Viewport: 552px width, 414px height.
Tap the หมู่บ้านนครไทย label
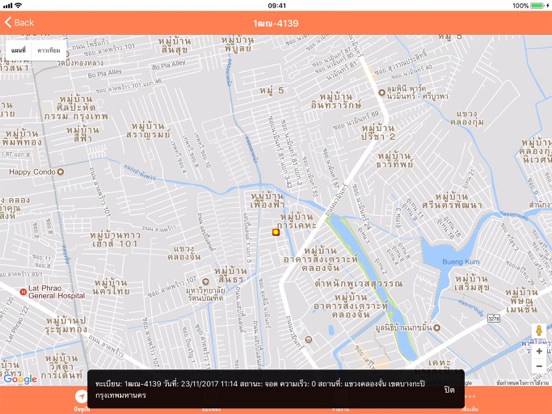pyautogui.click(x=111, y=287)
